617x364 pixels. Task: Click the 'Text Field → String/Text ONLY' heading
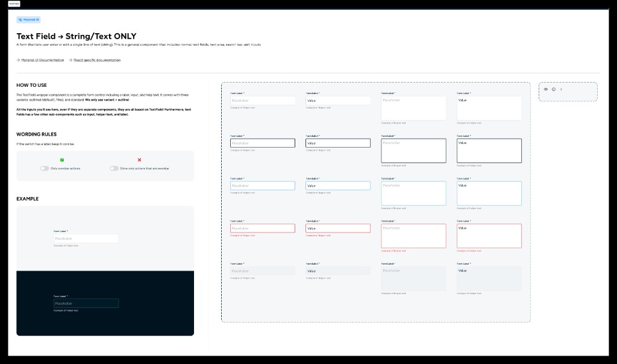click(x=77, y=36)
